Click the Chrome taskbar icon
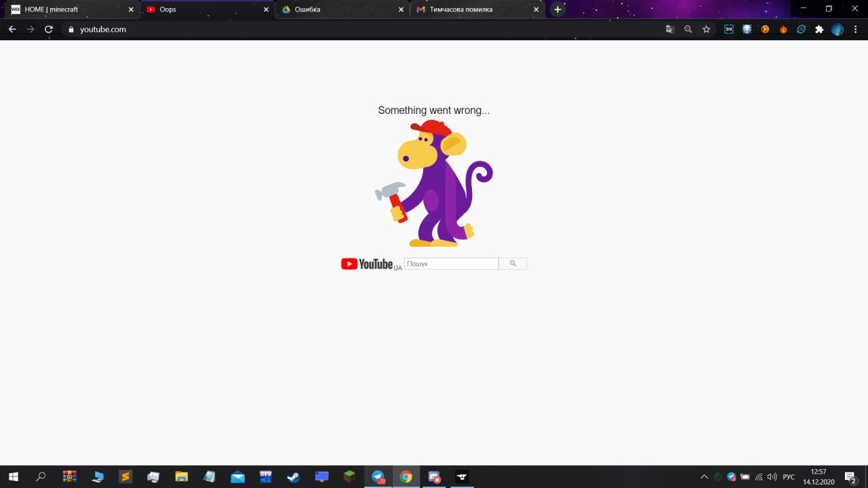The image size is (868, 488). pos(406,477)
